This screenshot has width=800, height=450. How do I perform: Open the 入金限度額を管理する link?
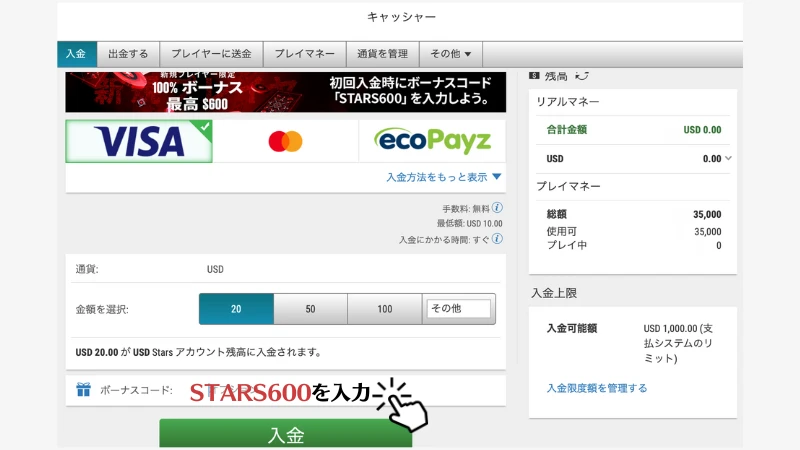point(597,388)
